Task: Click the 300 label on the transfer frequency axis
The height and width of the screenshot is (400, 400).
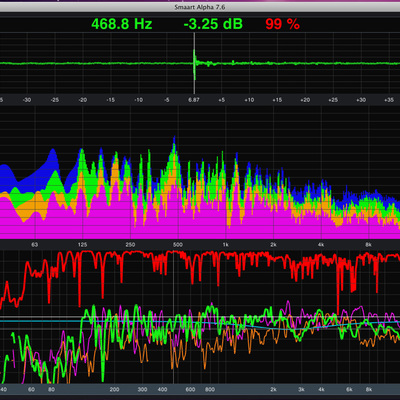Action: click(x=142, y=389)
